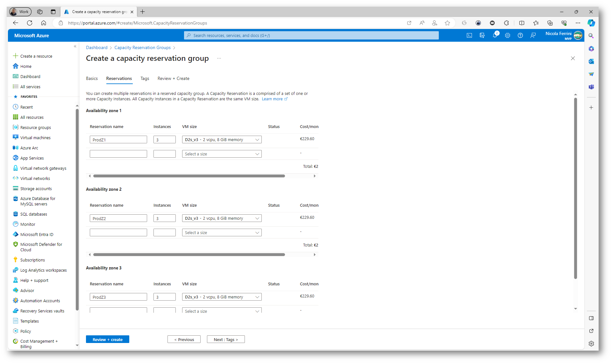
Task: Open Create a resource in the sidebar
Action: coord(36,56)
